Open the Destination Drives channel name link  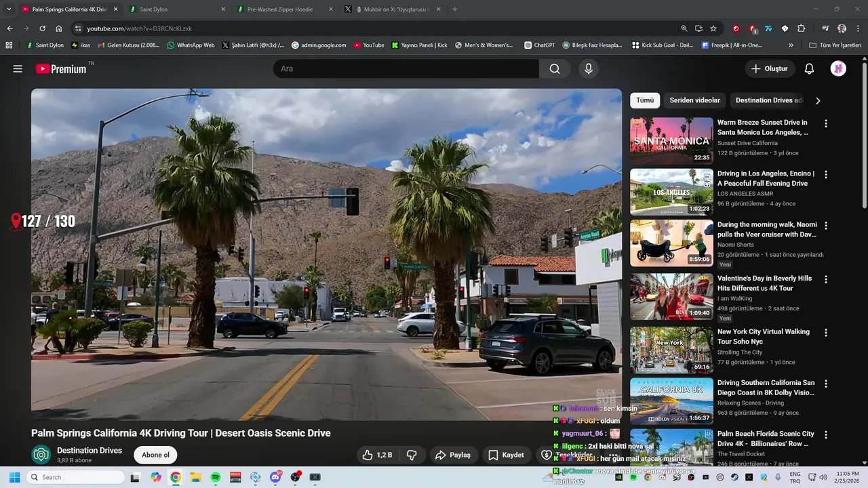coord(90,450)
